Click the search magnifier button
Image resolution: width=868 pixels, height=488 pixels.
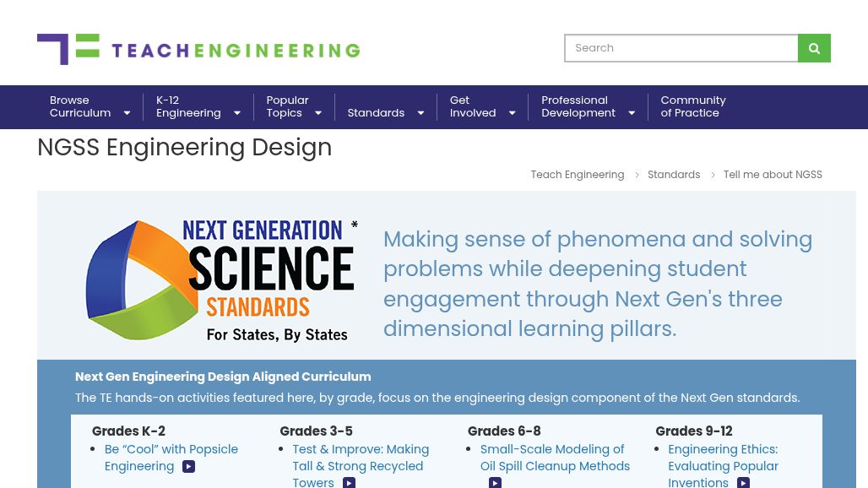coord(814,48)
